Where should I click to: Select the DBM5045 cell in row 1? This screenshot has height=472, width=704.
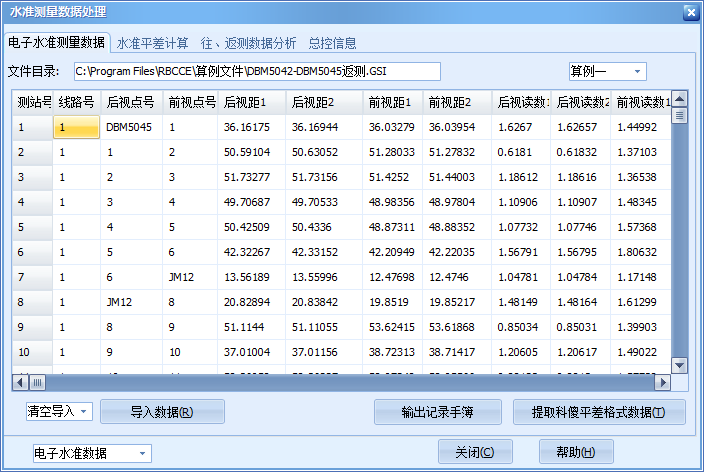point(131,127)
